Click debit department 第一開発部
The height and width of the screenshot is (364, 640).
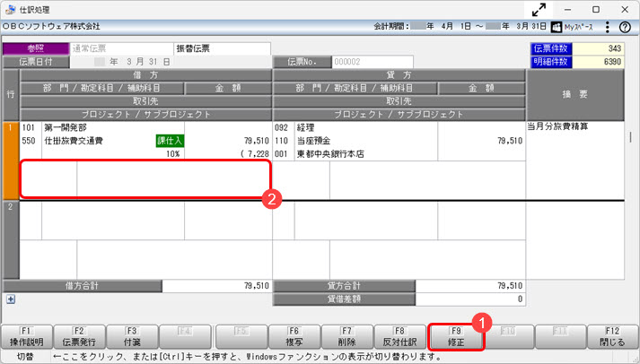point(66,127)
